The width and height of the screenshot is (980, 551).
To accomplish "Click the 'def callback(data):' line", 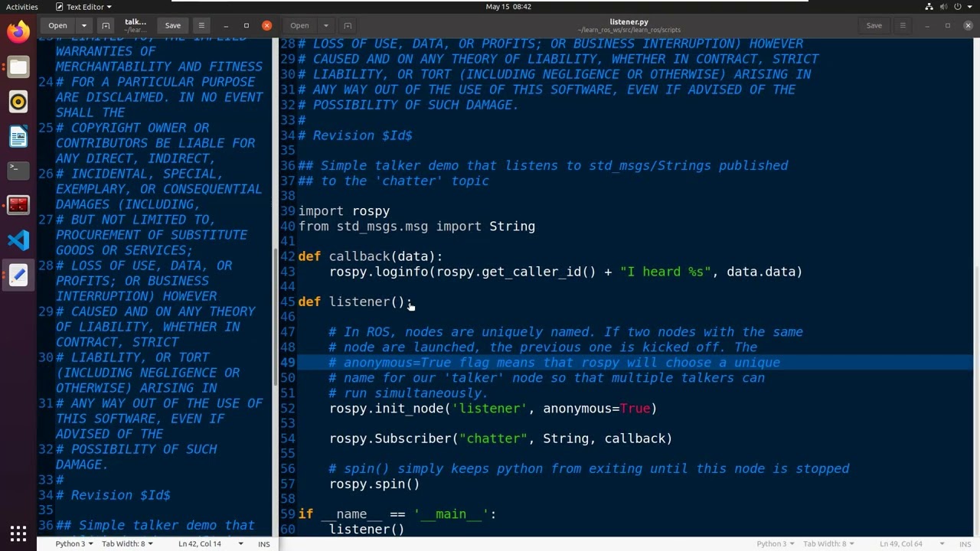I will click(x=370, y=256).
